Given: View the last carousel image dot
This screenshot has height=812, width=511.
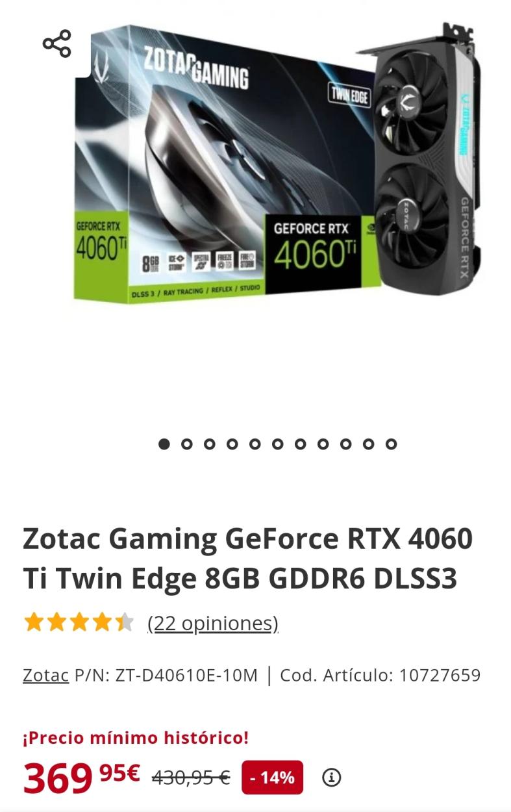Looking at the screenshot, I should click(391, 444).
